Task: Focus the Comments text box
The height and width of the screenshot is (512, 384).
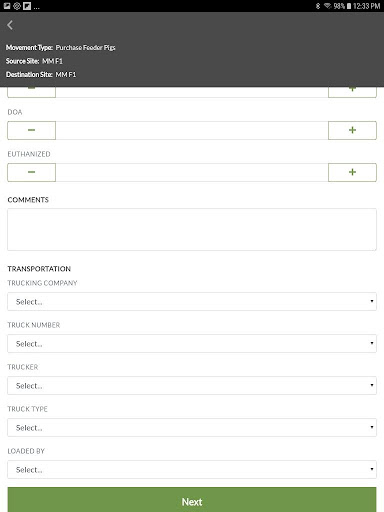Action: (192, 229)
